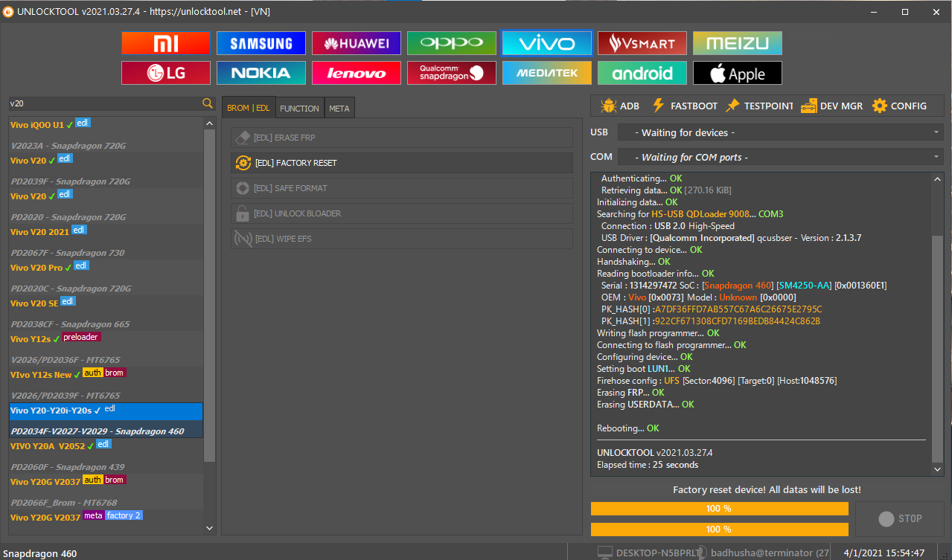Image resolution: width=952 pixels, height=560 pixels.
Task: Select the Vsmart brand button
Action: tap(642, 43)
